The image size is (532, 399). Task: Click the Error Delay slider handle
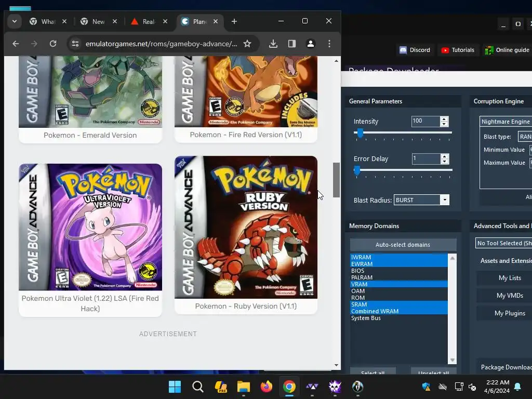coord(357,170)
